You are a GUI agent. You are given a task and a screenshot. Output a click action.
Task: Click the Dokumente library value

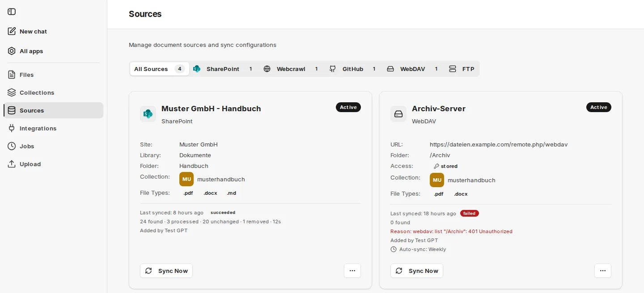click(x=195, y=155)
